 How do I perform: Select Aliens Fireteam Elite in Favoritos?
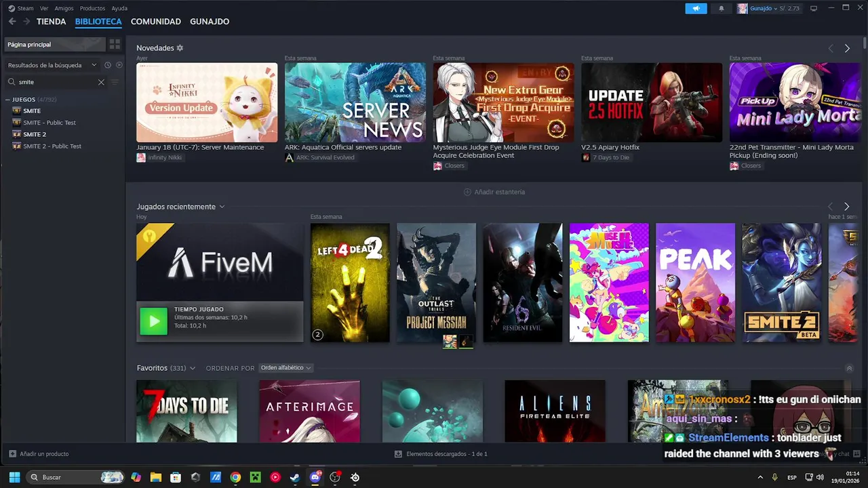(x=555, y=411)
